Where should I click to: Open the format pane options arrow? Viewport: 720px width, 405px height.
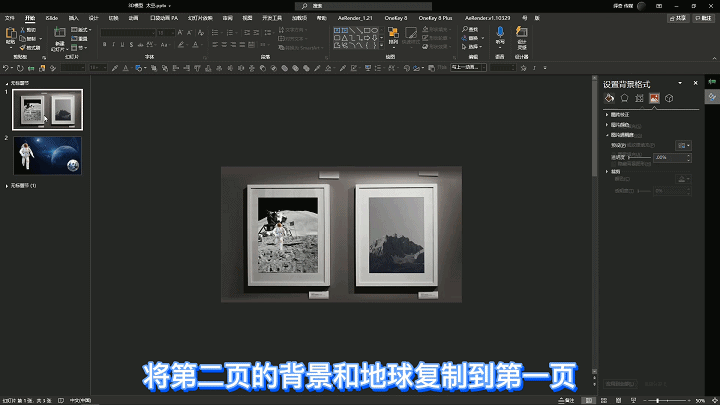pos(680,83)
